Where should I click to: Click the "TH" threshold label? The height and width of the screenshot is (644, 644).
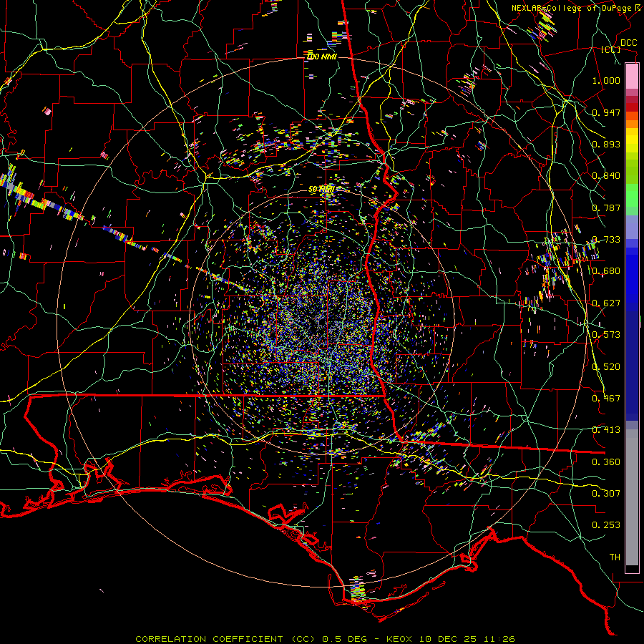(615, 557)
